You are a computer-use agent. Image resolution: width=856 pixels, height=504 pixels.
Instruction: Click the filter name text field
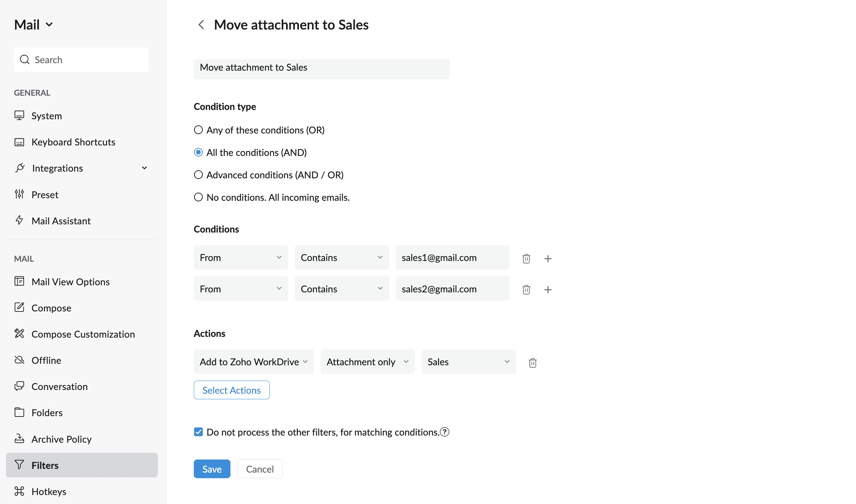[x=321, y=69]
